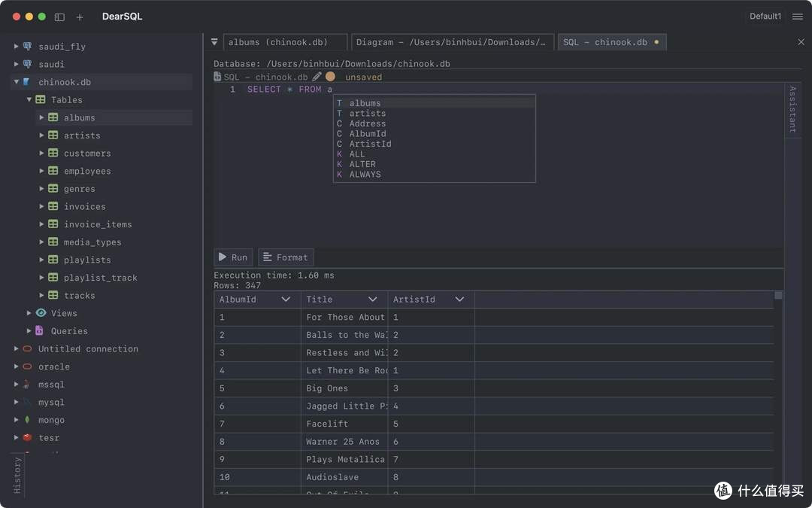Click the playlists table icon
The width and height of the screenshot is (812, 508).
[53, 260]
